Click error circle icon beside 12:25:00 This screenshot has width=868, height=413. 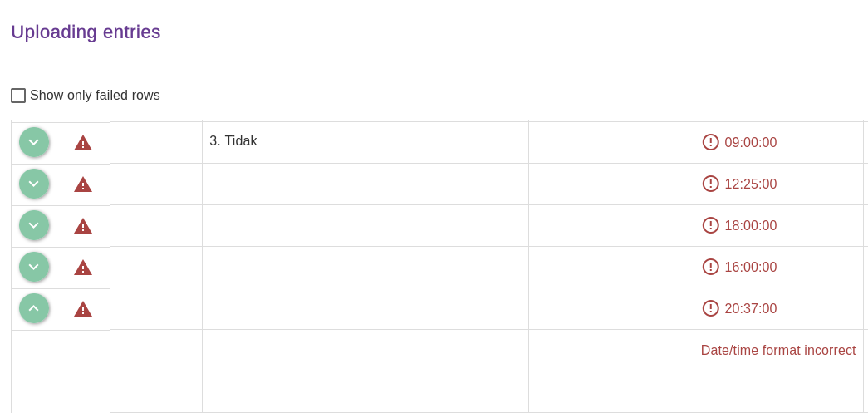click(x=711, y=184)
